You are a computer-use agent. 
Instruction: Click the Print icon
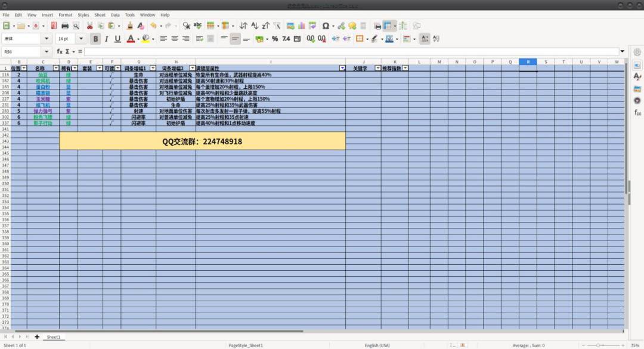65,26
